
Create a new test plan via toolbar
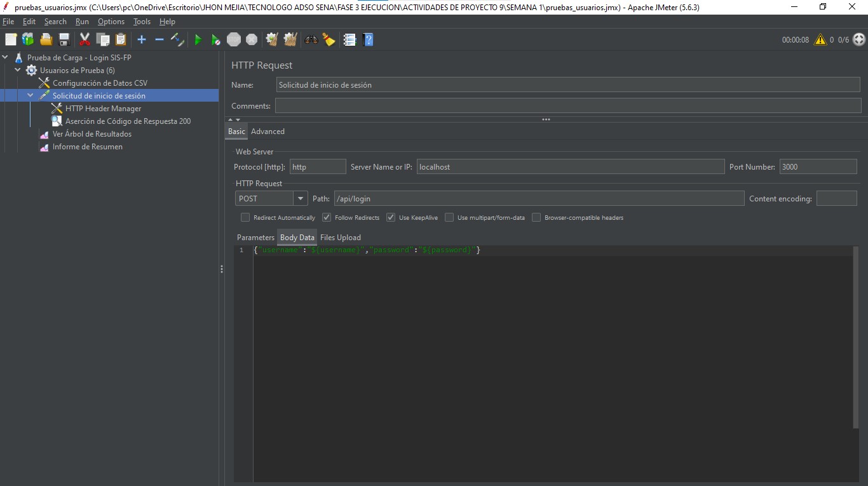(x=11, y=39)
